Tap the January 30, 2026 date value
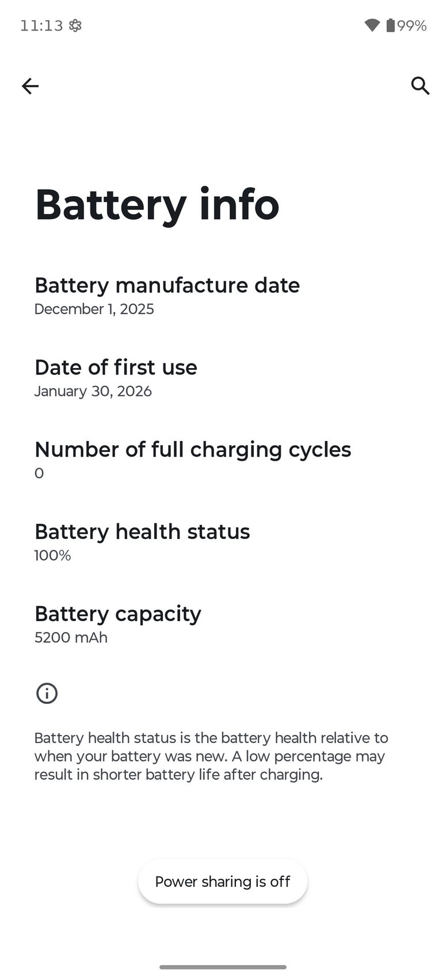The width and height of the screenshot is (446, 980). 93,392
